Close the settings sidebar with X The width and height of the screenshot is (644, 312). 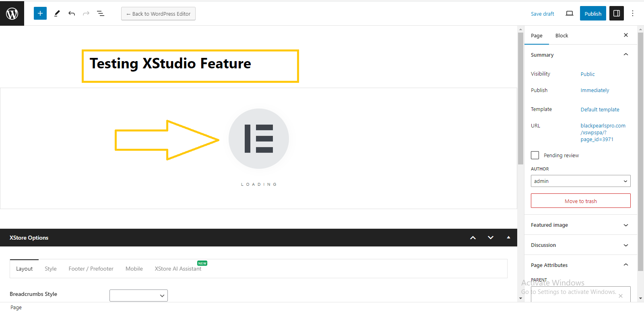click(626, 35)
